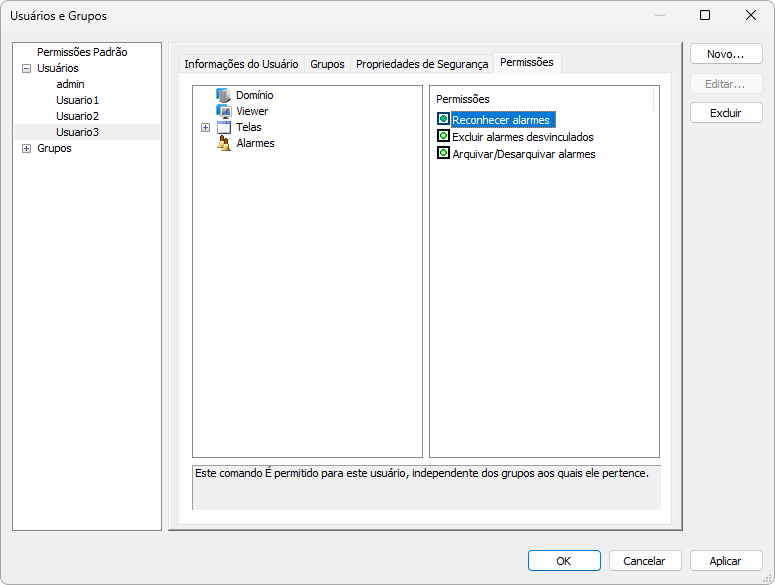The image size is (775, 585).
Task: Toggle the Reconhecer alarmes permission
Action: pos(444,120)
